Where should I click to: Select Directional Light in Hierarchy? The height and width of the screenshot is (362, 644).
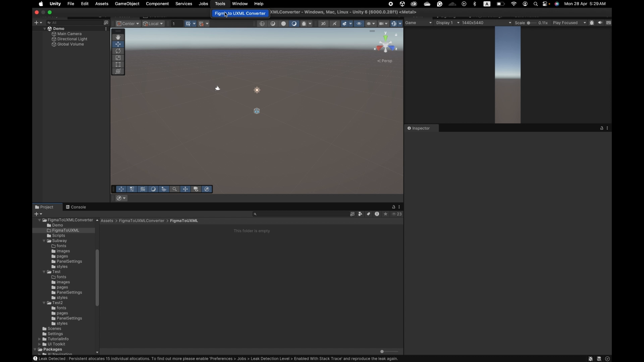coord(72,39)
